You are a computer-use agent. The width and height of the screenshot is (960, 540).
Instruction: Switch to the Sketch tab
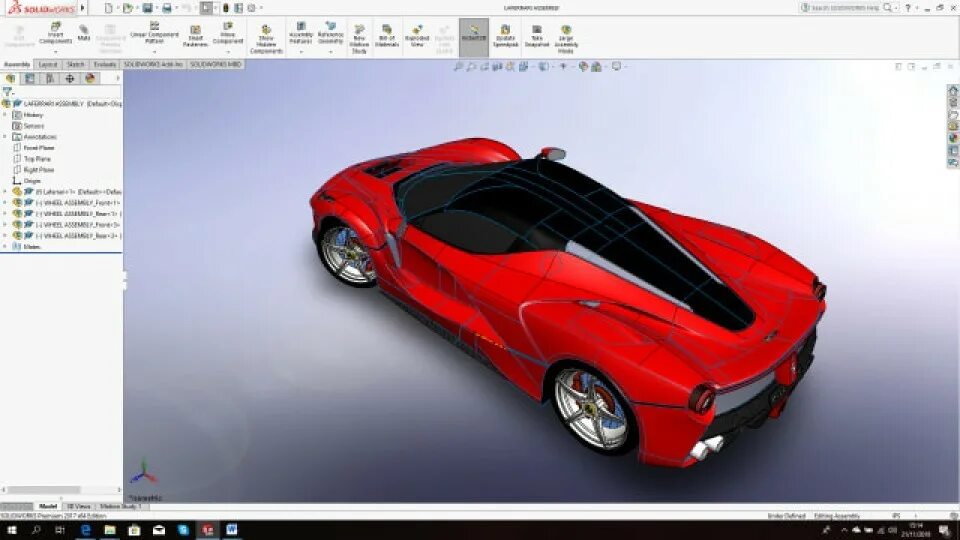coord(75,64)
